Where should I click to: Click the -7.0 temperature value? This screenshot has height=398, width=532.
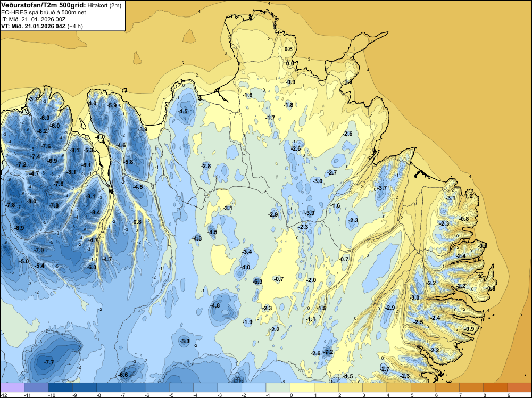tap(39, 250)
